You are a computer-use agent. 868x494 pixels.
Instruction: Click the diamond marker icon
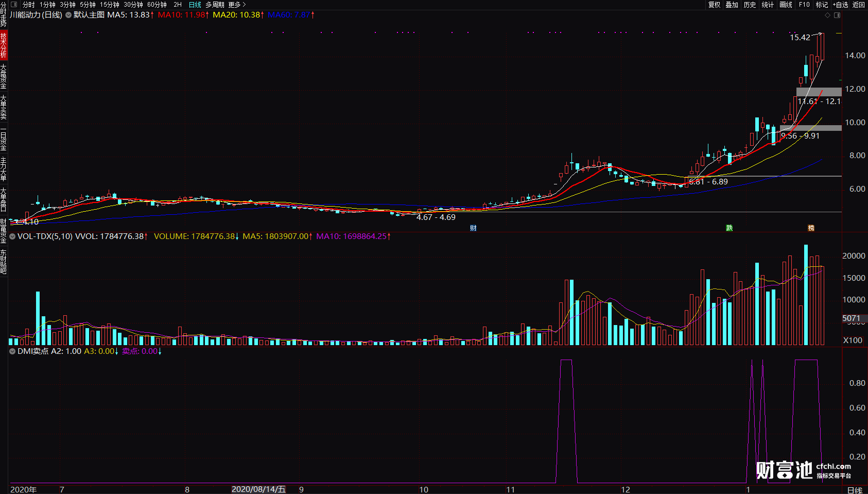(x=828, y=15)
